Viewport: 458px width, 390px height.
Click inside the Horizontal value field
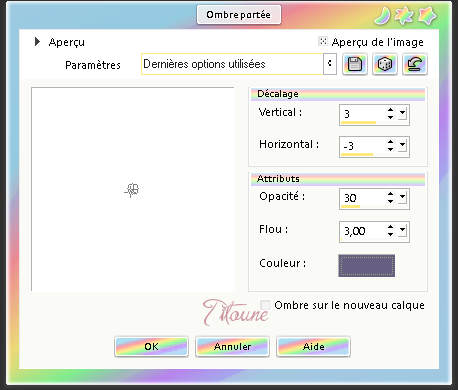(x=363, y=146)
